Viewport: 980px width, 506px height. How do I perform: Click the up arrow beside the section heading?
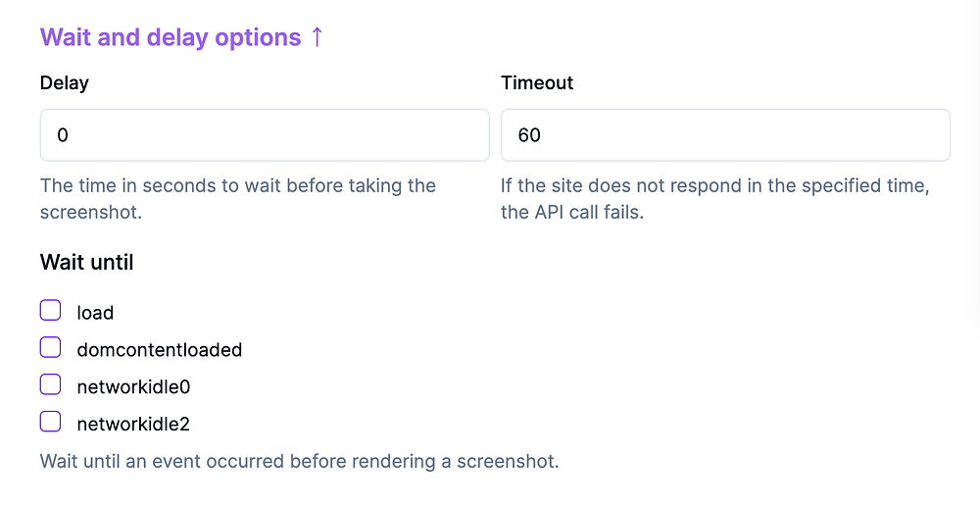point(317,37)
